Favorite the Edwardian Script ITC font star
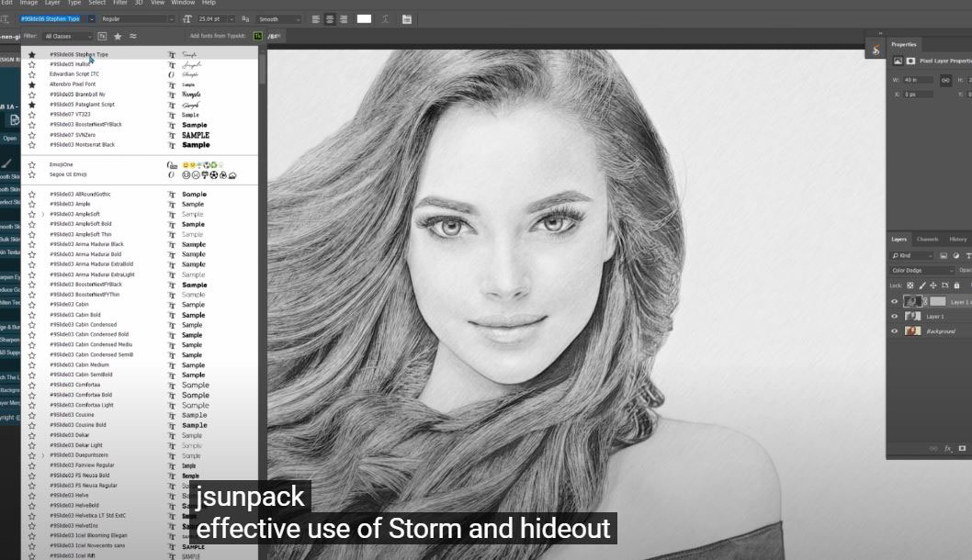972x560 pixels. [x=32, y=74]
